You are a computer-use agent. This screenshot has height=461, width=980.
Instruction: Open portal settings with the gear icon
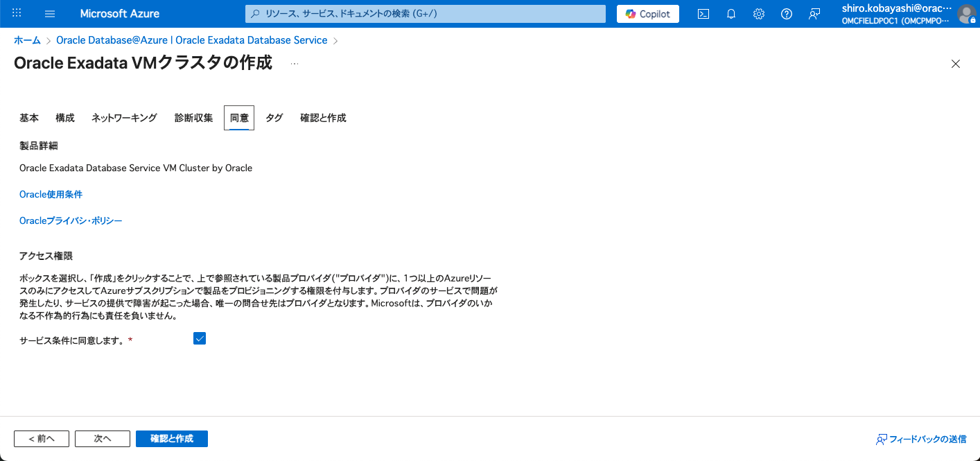758,13
